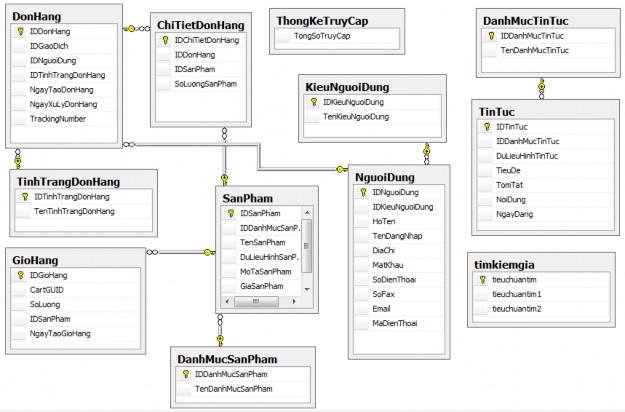
Task: Select the TrackingNumber column in DonHang
Action: 55,118
